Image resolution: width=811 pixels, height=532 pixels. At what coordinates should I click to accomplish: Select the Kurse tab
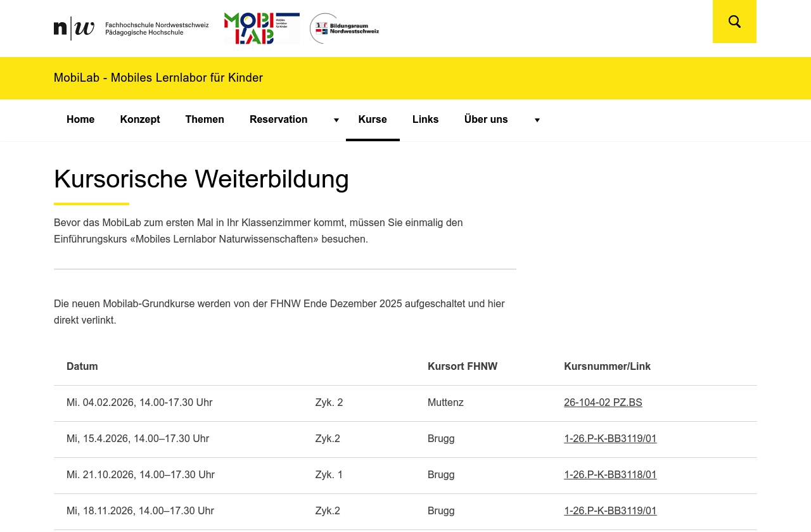pyautogui.click(x=373, y=120)
